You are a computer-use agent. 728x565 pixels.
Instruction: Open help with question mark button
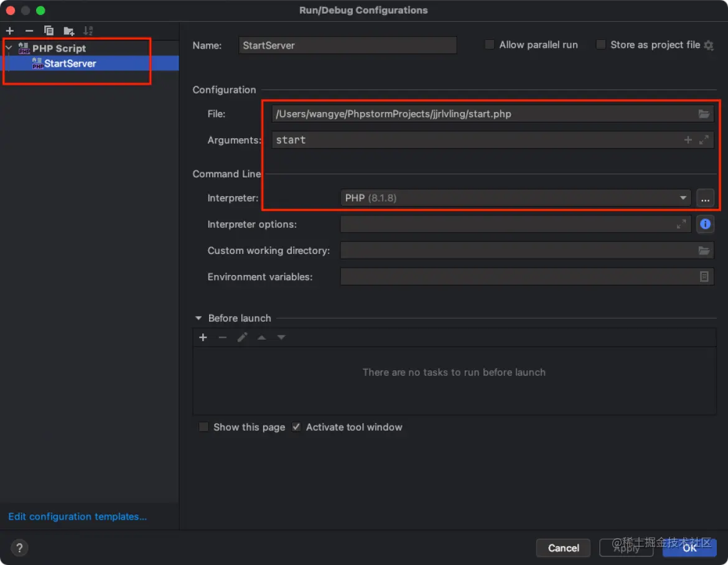[x=19, y=548]
